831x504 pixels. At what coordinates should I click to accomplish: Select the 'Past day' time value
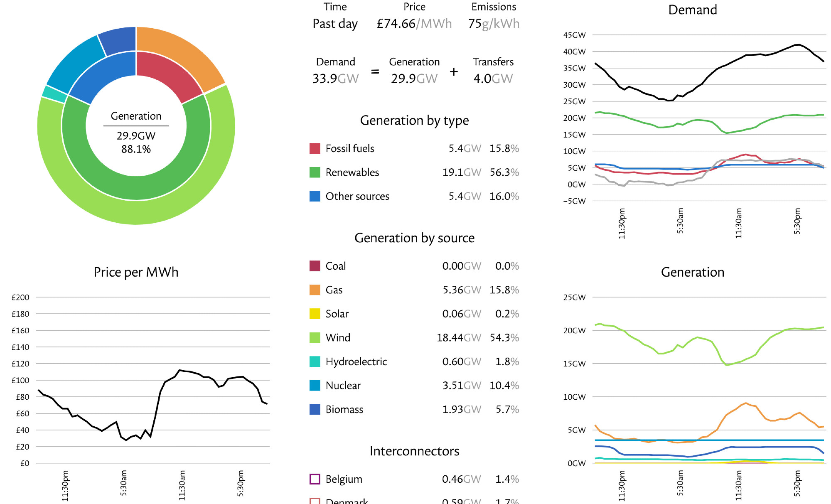click(335, 24)
